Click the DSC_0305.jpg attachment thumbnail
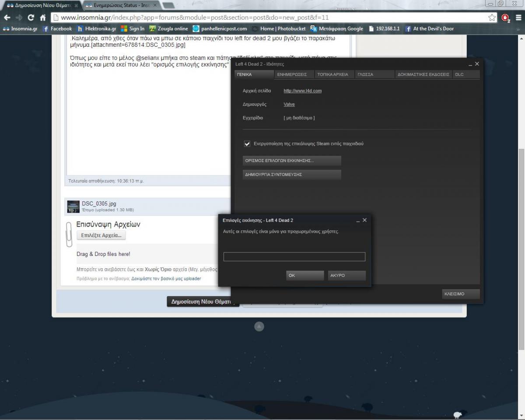The width and height of the screenshot is (525, 420). pos(73,206)
